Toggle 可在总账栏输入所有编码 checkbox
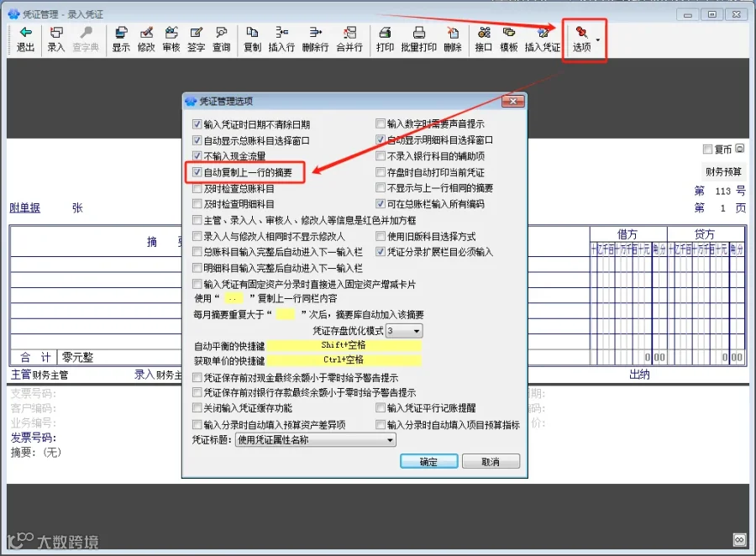This screenshot has width=756, height=556. [x=381, y=204]
